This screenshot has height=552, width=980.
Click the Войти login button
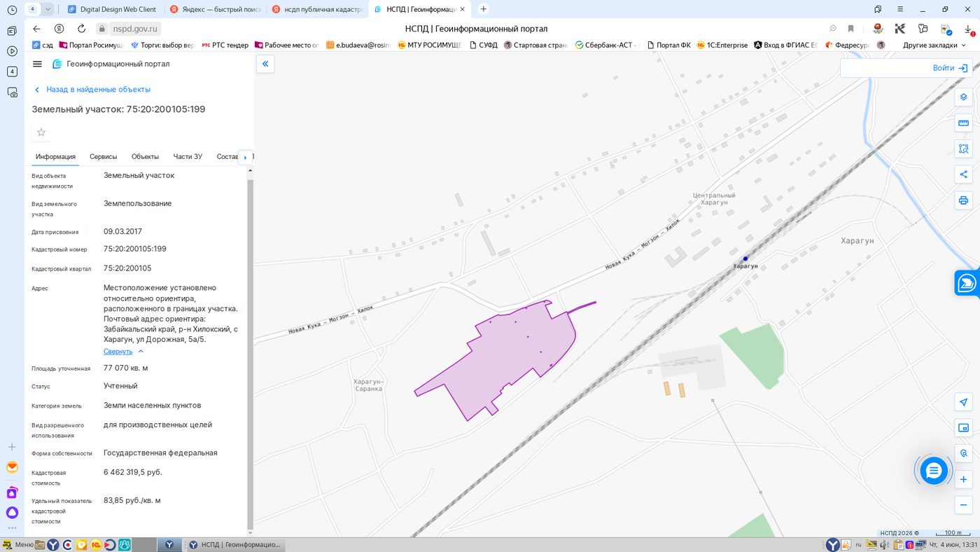click(x=950, y=68)
